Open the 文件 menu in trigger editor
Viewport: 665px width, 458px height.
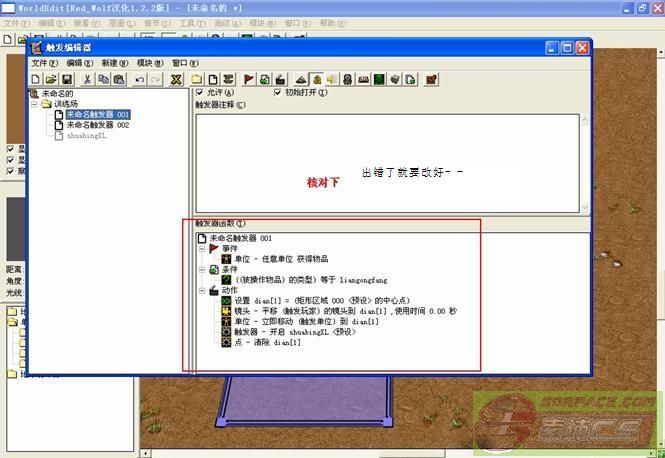pyautogui.click(x=44, y=63)
